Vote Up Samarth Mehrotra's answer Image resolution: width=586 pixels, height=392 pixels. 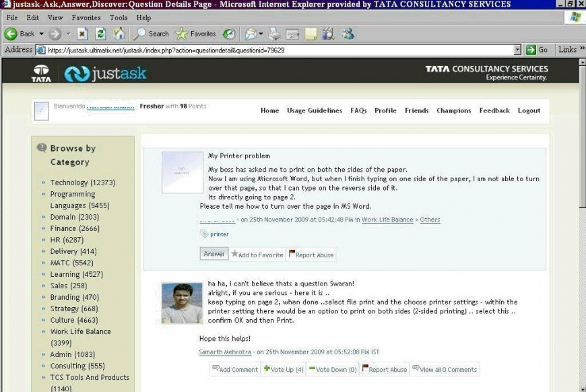click(x=283, y=369)
